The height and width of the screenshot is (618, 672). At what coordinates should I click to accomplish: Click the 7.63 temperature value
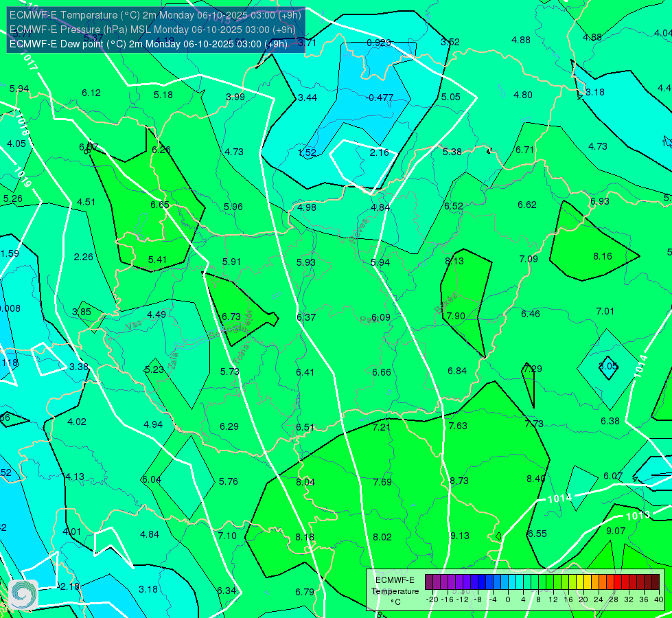(x=458, y=426)
